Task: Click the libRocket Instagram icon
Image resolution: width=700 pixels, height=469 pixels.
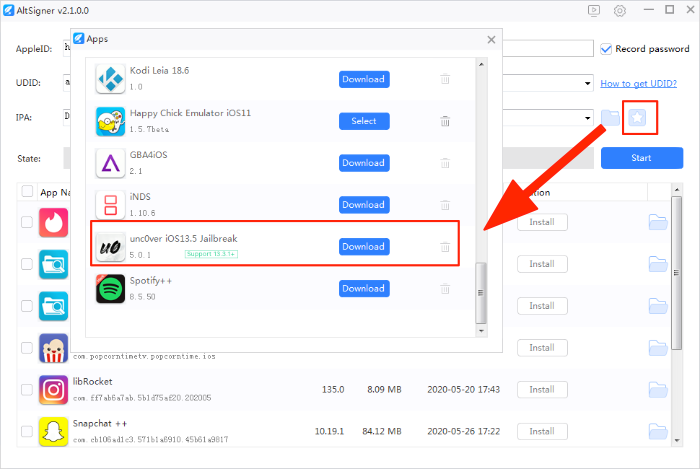Action: [x=54, y=390]
